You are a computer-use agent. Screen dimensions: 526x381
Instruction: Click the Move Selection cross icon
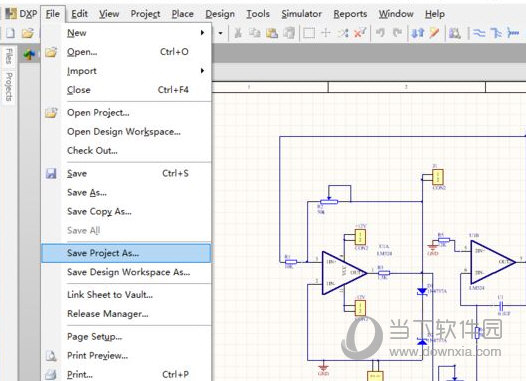tap(326, 33)
